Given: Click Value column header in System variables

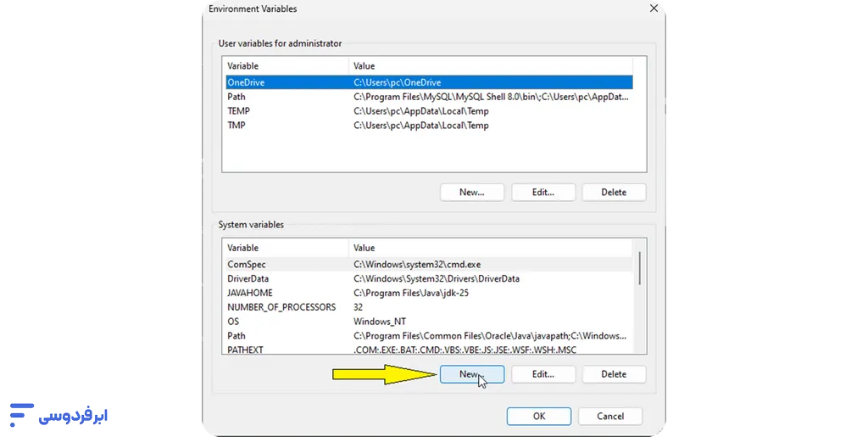Looking at the screenshot, I should pos(491,248).
